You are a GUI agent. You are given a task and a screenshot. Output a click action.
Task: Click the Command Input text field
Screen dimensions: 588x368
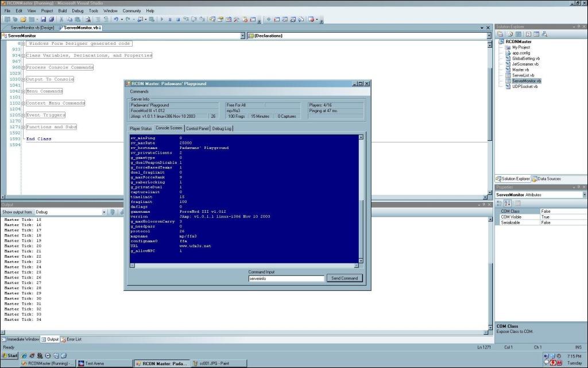[x=285, y=278]
